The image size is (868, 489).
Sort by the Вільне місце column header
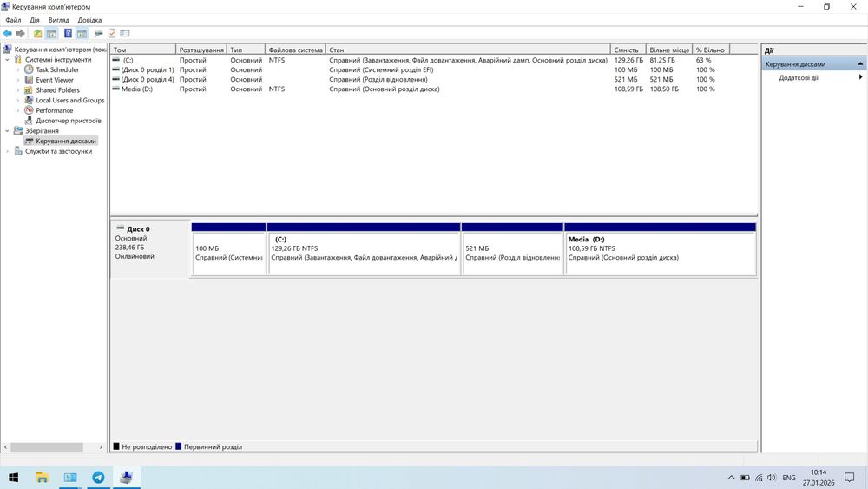pyautogui.click(x=669, y=50)
